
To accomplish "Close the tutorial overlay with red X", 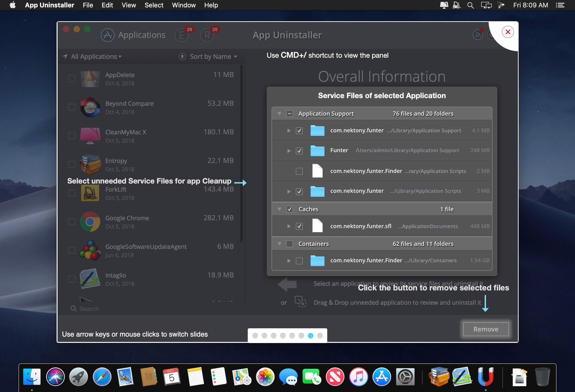I will tap(508, 32).
